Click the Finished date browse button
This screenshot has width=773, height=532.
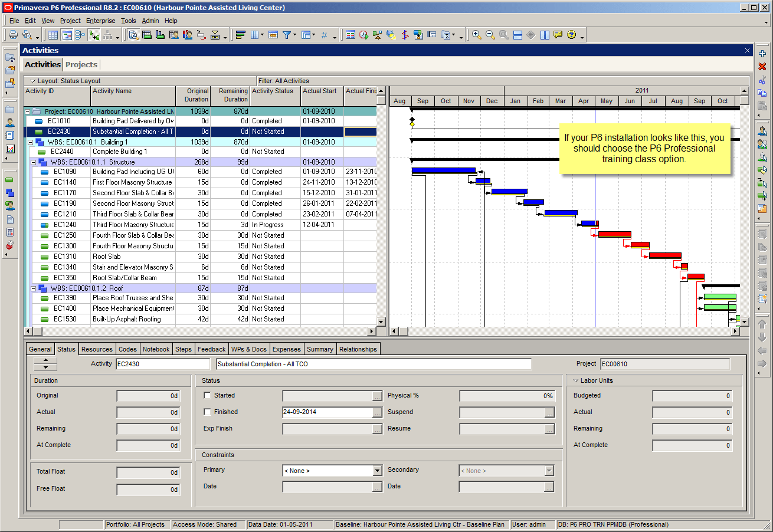(378, 412)
